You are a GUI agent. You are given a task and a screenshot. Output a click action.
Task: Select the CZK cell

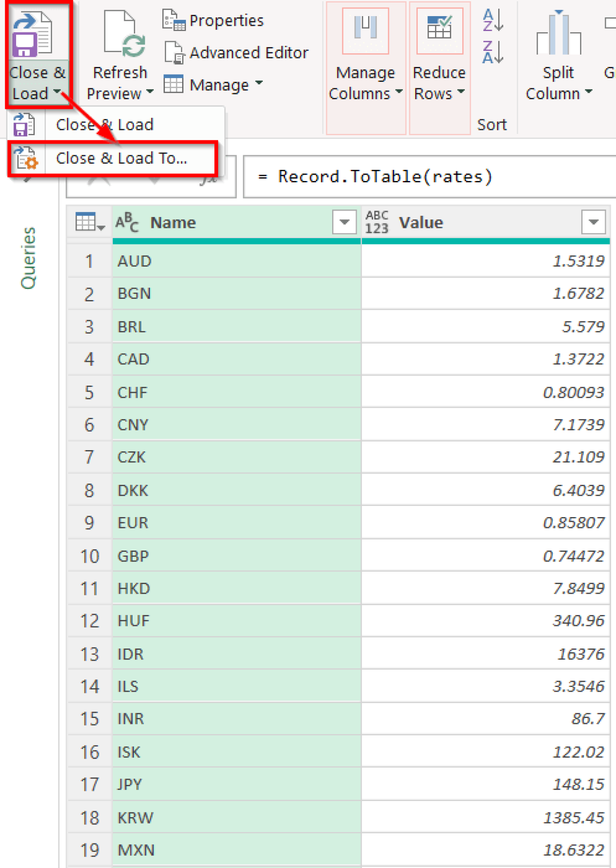point(236,457)
